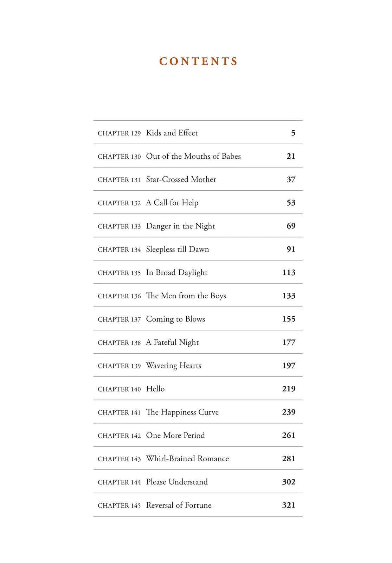The image size is (392, 563).
Task: Click page number 219
Action: pyautogui.click(x=289, y=388)
